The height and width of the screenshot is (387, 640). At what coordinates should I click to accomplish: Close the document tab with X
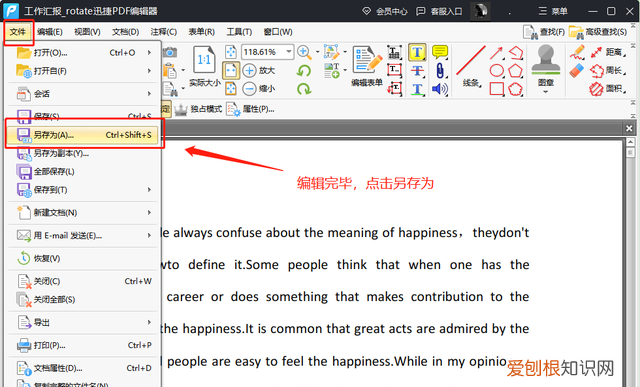tap(629, 129)
